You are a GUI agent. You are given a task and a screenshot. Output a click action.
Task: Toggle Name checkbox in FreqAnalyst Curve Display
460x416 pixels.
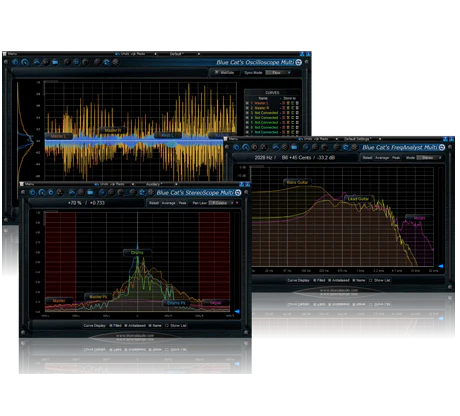click(354, 281)
